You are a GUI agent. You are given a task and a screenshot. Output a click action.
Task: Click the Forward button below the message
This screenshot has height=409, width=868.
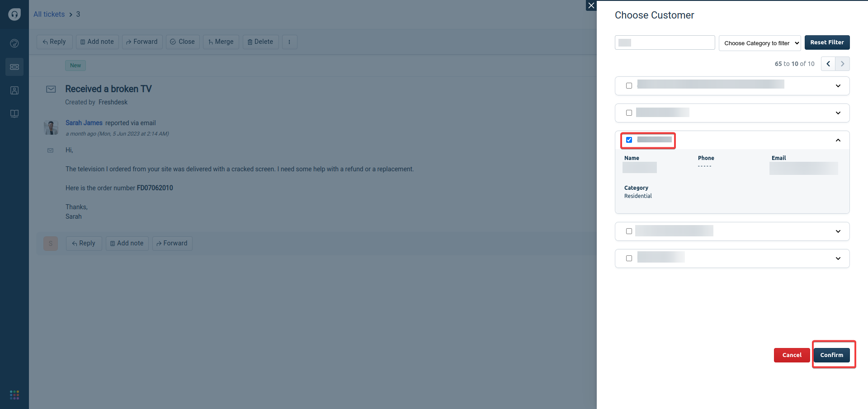point(172,244)
